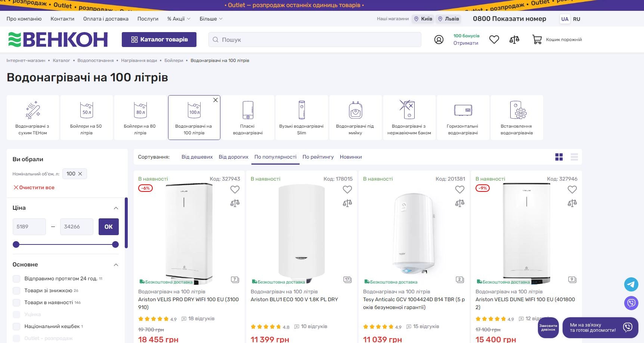Sort by Новинки
The image size is (644, 343).
coord(351,157)
